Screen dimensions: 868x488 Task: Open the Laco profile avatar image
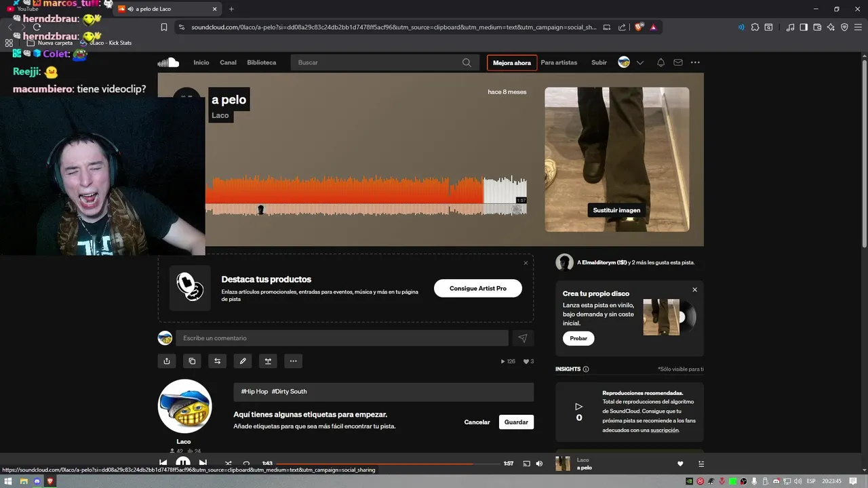click(x=184, y=406)
